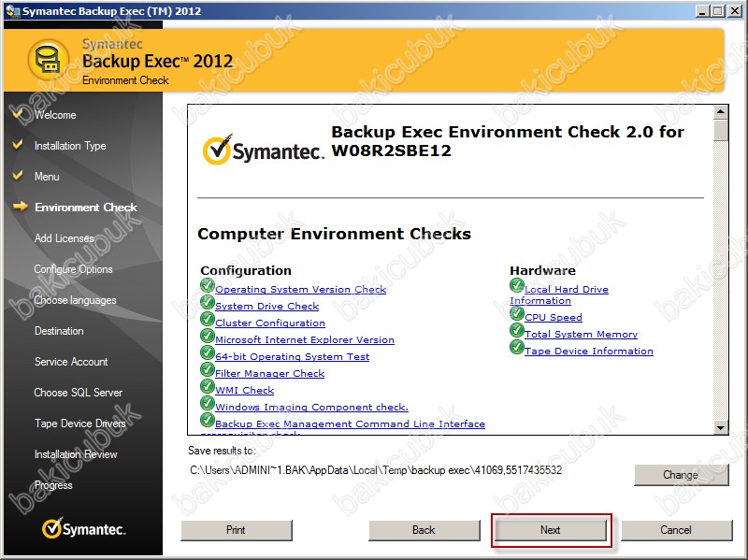The height and width of the screenshot is (560, 748).
Task: Click the yellow checkmark next to Menu
Action: [18, 175]
